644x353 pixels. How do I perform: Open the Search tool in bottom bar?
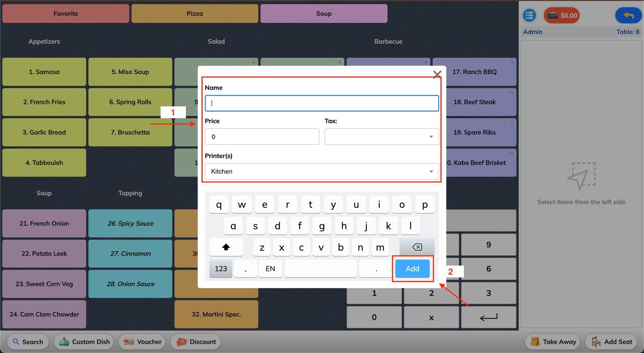click(x=28, y=342)
